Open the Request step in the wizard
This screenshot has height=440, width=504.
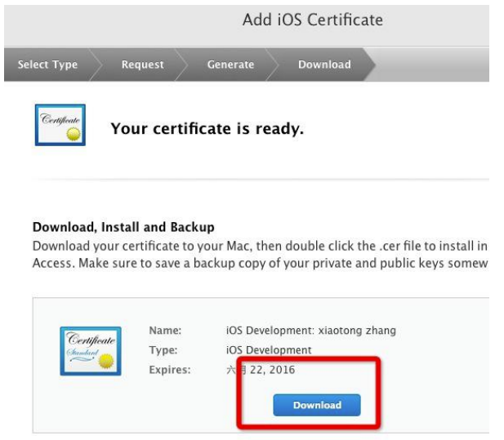(143, 64)
